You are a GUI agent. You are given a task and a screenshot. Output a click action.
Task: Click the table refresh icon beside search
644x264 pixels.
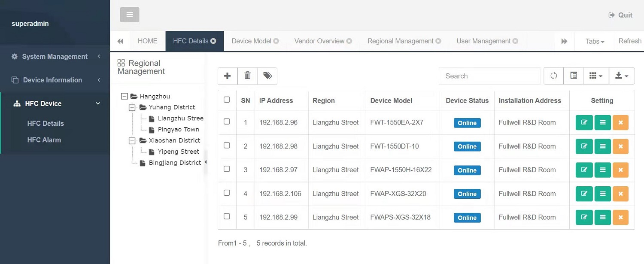point(553,76)
